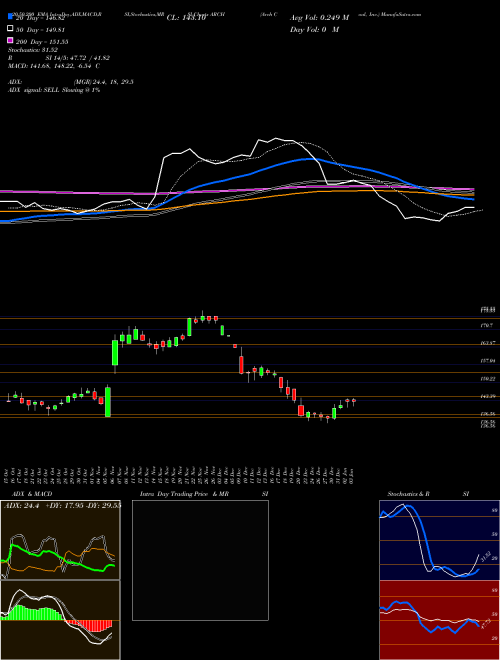Click the 170.7 price axis label
This screenshot has height=660, width=500.
click(487, 325)
